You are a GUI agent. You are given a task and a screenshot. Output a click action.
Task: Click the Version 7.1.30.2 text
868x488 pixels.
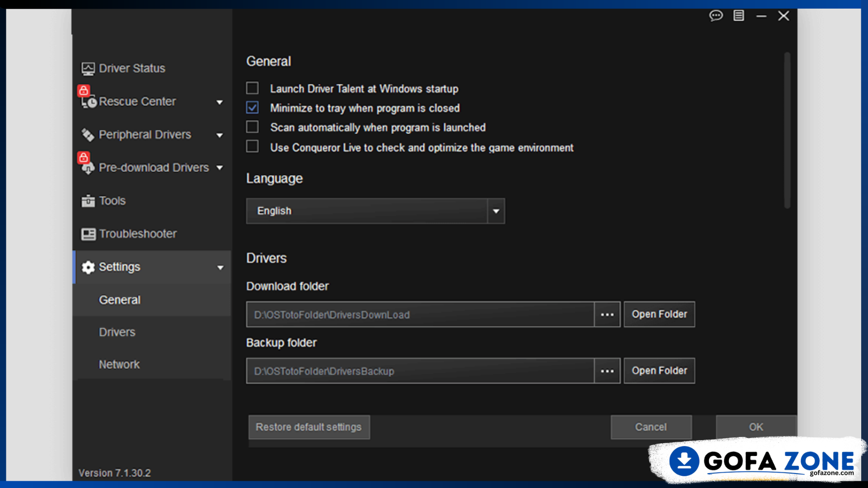pos(115,473)
